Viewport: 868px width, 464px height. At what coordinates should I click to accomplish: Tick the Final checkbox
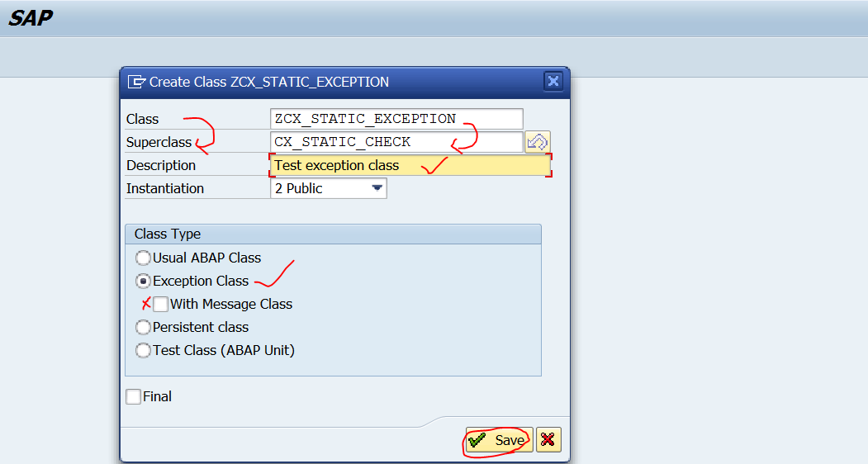pos(134,396)
